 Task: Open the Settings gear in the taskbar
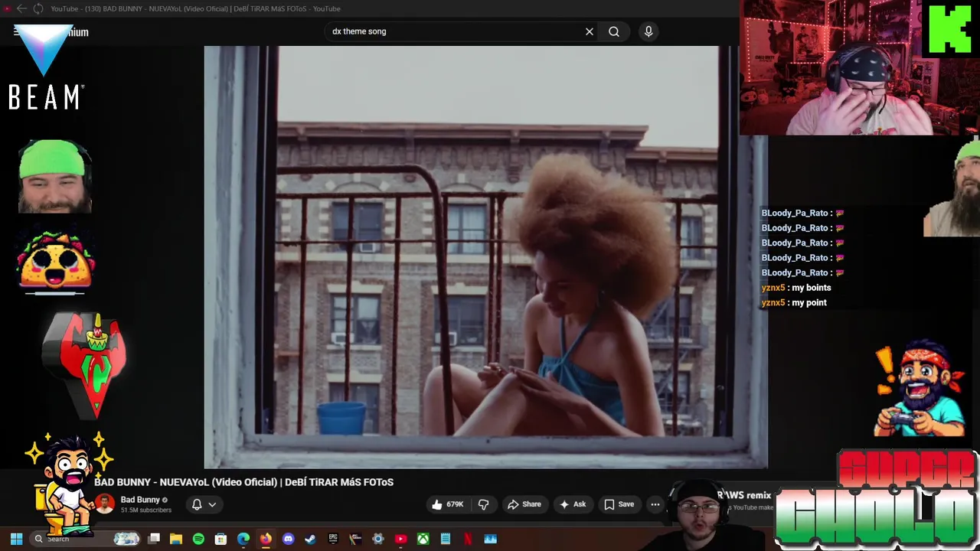coord(377,539)
